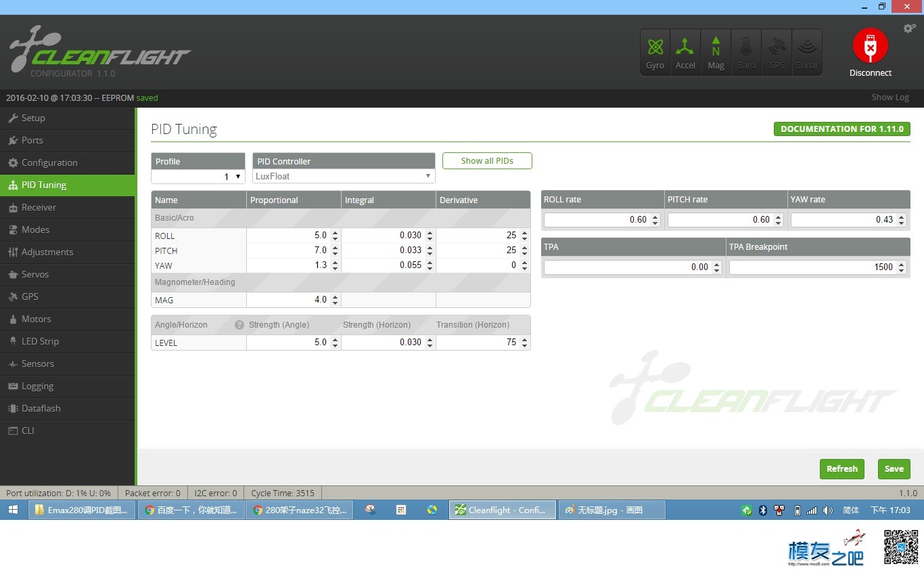
Task: Open the Modes tab
Action: click(68, 229)
